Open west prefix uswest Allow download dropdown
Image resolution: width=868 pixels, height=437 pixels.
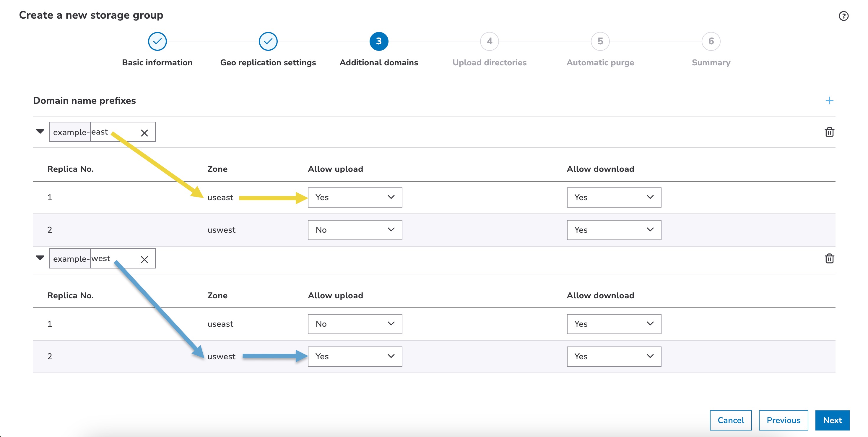coord(614,356)
